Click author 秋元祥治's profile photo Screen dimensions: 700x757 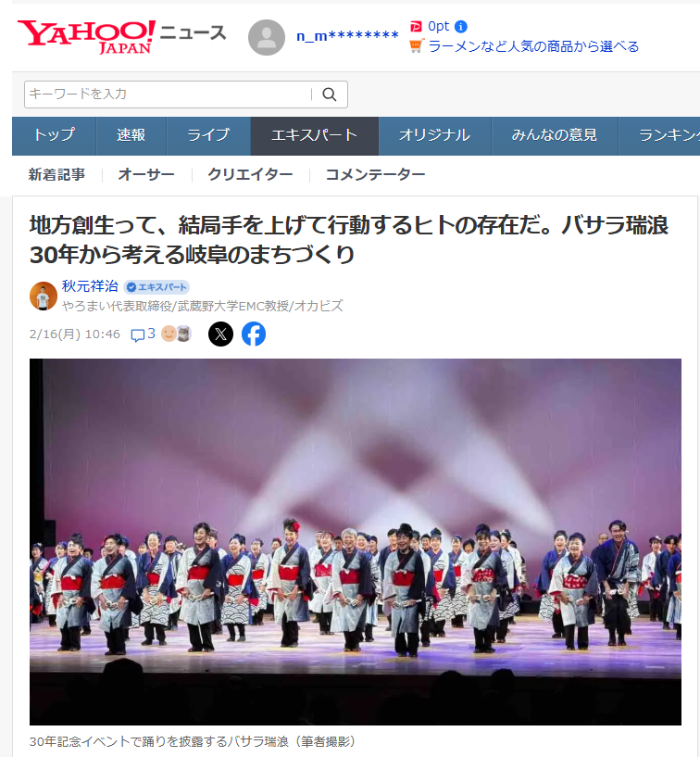[x=44, y=296]
